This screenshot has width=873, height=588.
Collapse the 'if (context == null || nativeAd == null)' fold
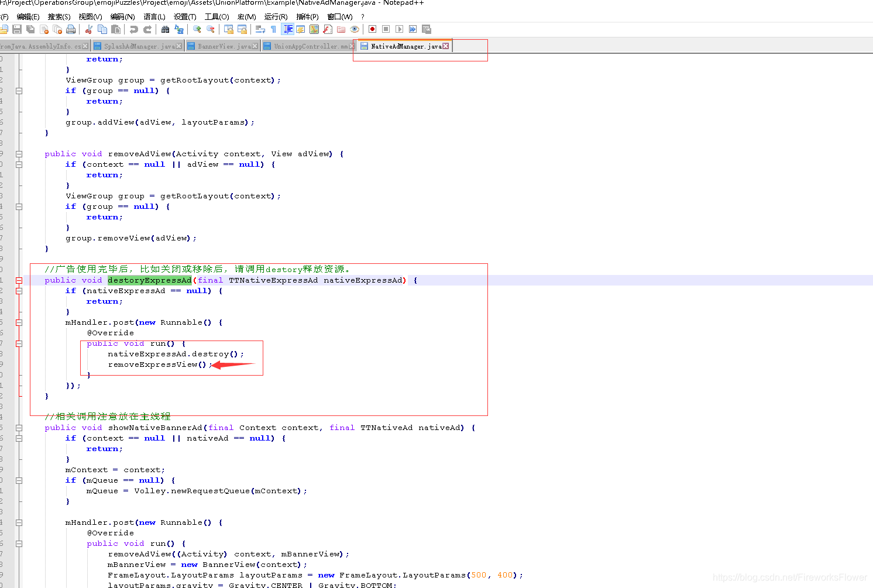(x=19, y=438)
